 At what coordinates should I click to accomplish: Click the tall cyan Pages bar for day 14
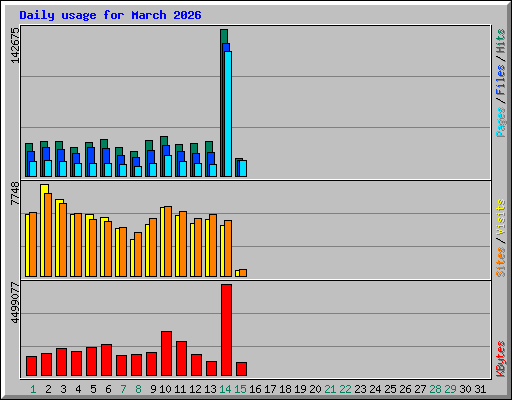point(228,114)
